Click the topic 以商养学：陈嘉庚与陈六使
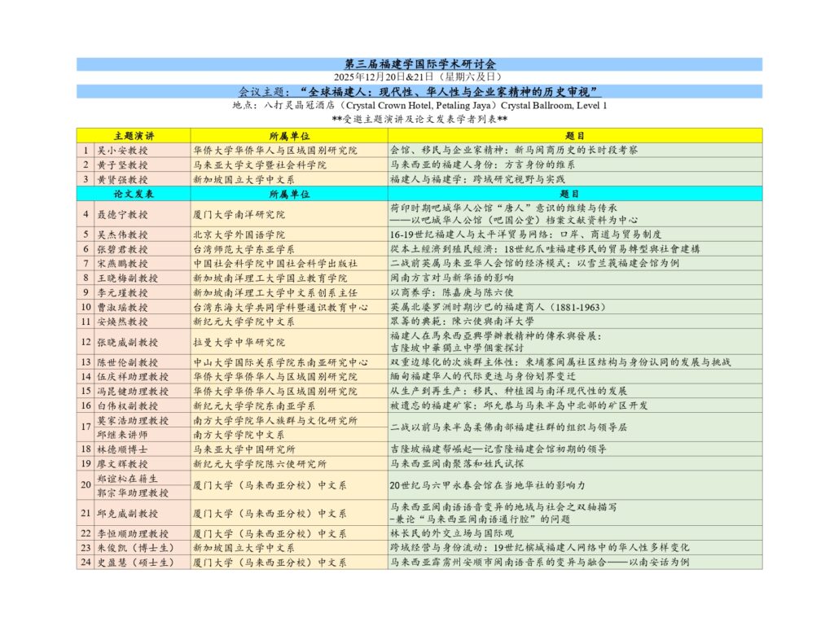This screenshot has width=834, height=644. [x=458, y=292]
